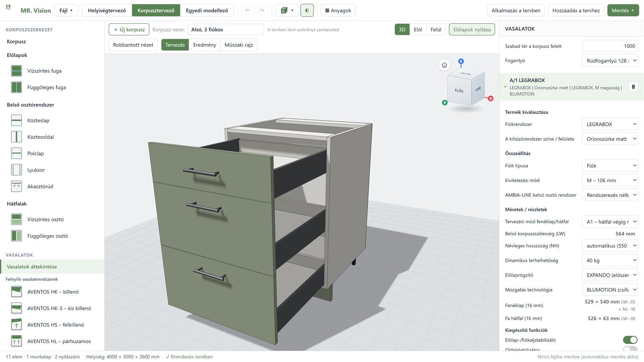Screen dimensions: 644x362
Task: Click the Új korpusz button
Action: tap(129, 29)
